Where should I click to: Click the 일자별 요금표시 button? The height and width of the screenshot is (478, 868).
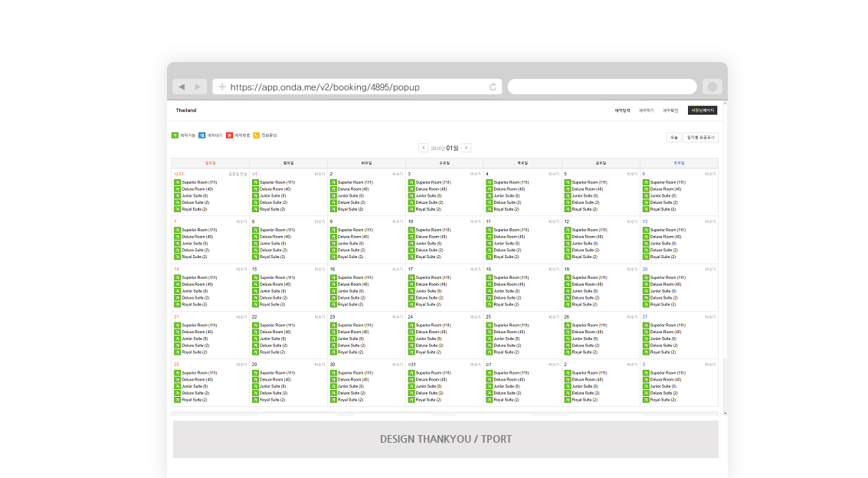pos(700,137)
